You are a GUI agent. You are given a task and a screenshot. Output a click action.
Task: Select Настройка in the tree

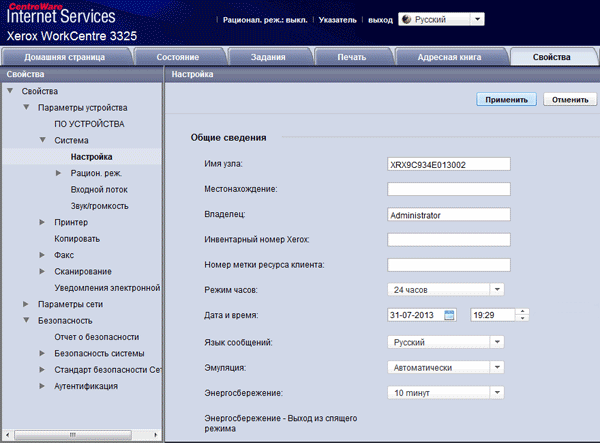point(91,156)
